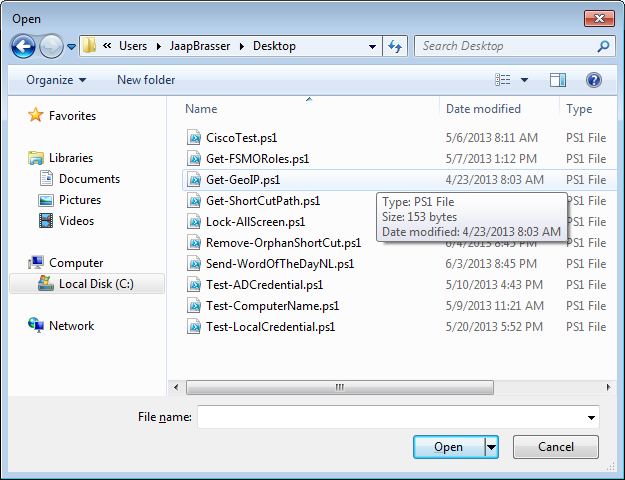Click the search magnifier icon
The image size is (625, 480).
(x=603, y=46)
